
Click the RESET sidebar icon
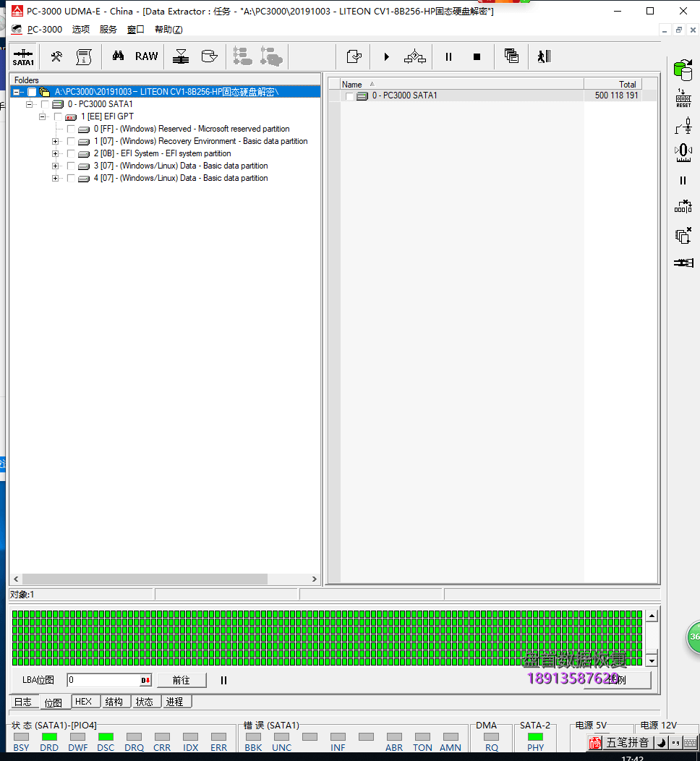(x=683, y=98)
